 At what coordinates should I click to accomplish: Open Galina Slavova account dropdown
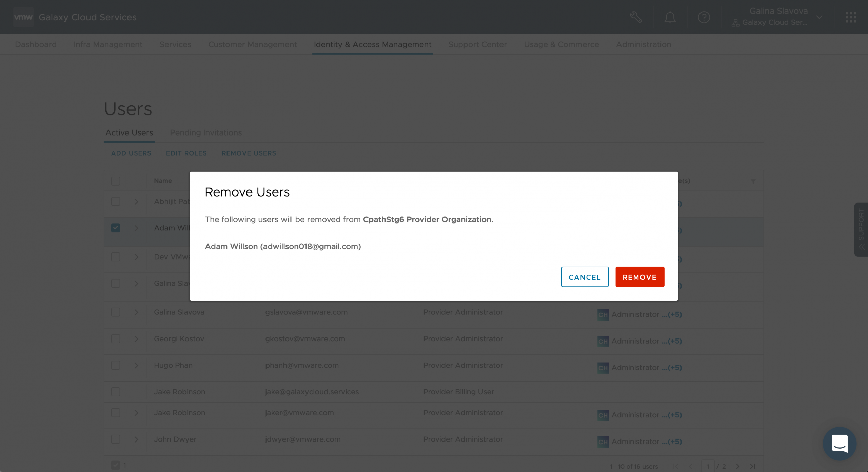click(819, 17)
